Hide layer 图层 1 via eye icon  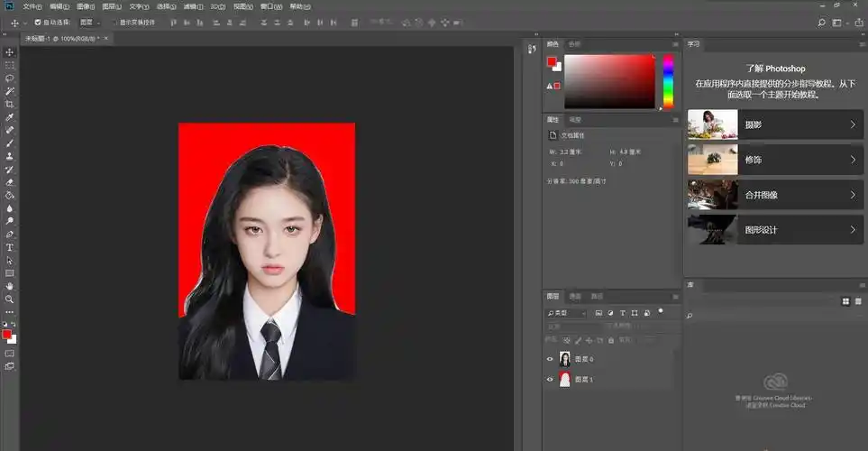pyautogui.click(x=550, y=380)
